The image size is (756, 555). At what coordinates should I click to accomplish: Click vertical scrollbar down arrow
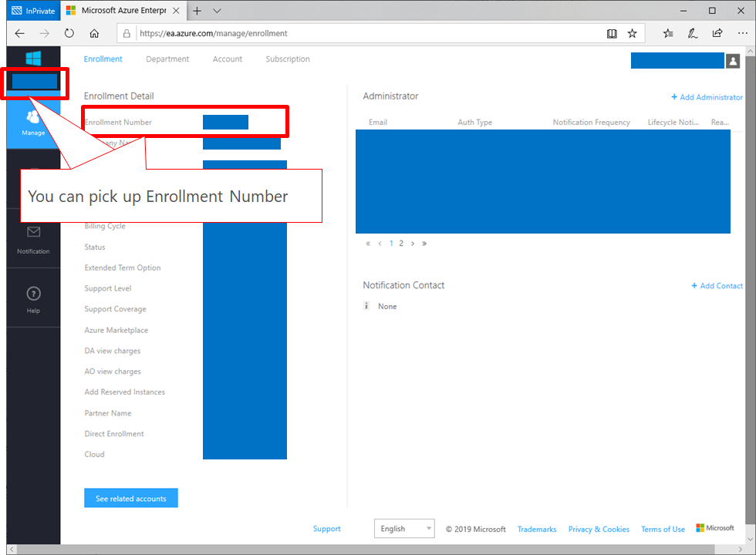(x=750, y=539)
